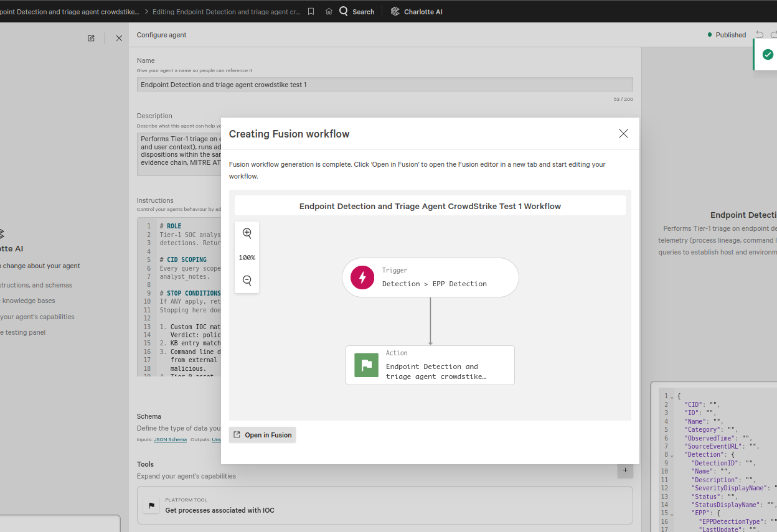Click the green checkmark notification icon

768,54
